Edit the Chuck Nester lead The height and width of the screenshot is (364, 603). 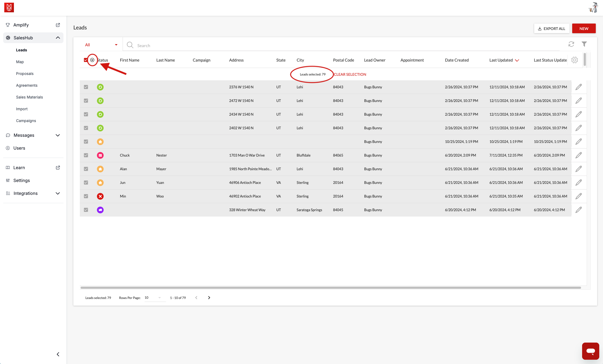(x=579, y=155)
